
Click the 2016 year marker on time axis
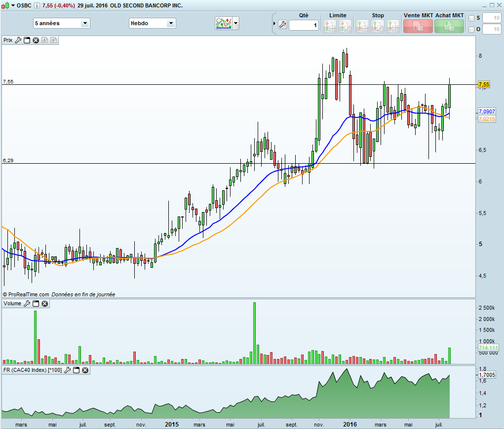pos(349,424)
